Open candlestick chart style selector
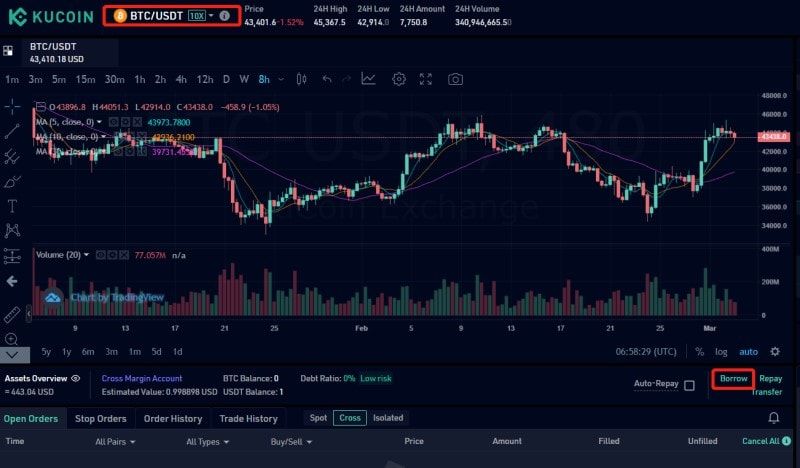The width and height of the screenshot is (800, 468). click(302, 79)
